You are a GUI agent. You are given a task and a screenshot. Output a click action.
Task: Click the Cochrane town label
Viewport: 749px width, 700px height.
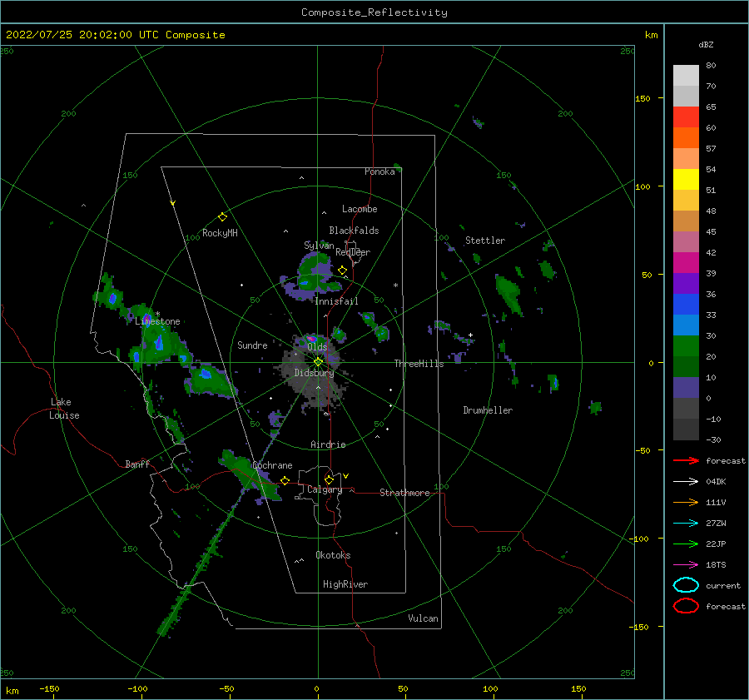click(272, 465)
